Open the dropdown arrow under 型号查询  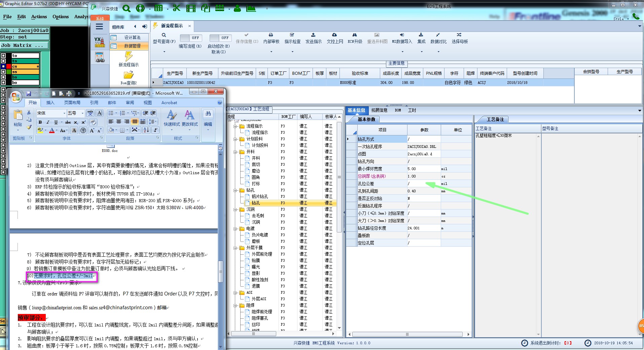(x=164, y=52)
